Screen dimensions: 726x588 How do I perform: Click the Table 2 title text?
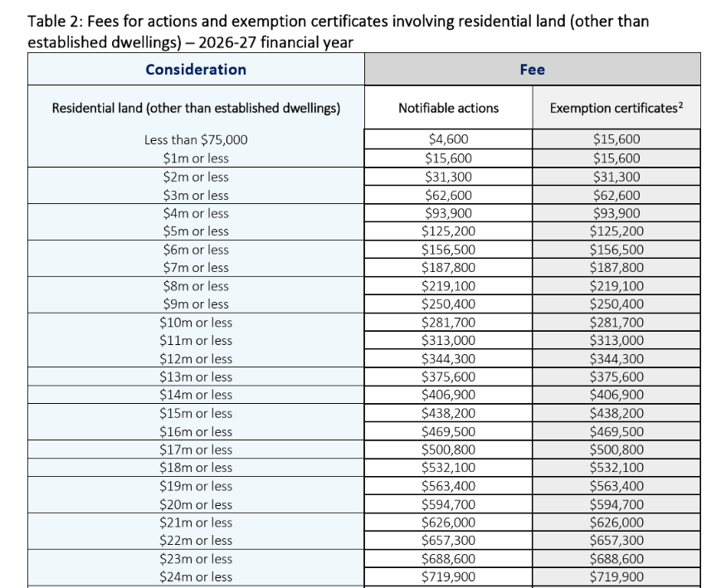tap(338, 32)
